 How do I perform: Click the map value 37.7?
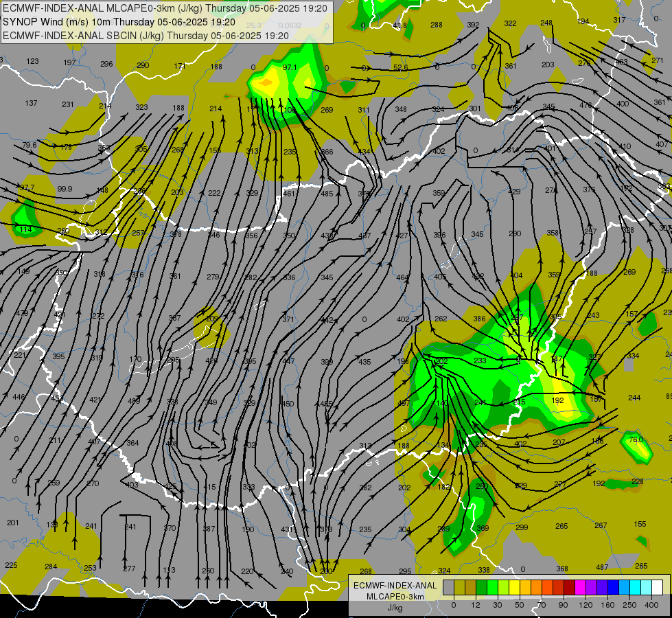27,187
